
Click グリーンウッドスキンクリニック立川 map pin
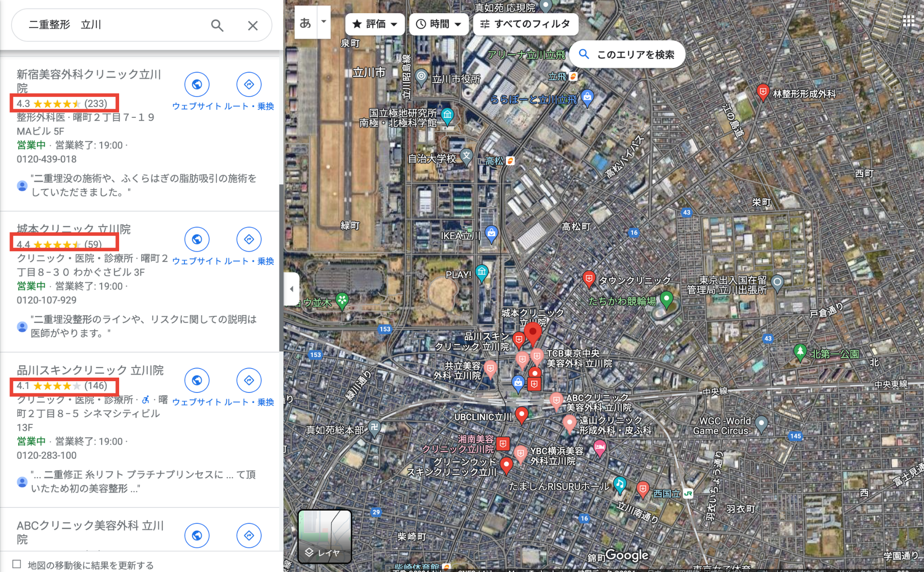[506, 465]
